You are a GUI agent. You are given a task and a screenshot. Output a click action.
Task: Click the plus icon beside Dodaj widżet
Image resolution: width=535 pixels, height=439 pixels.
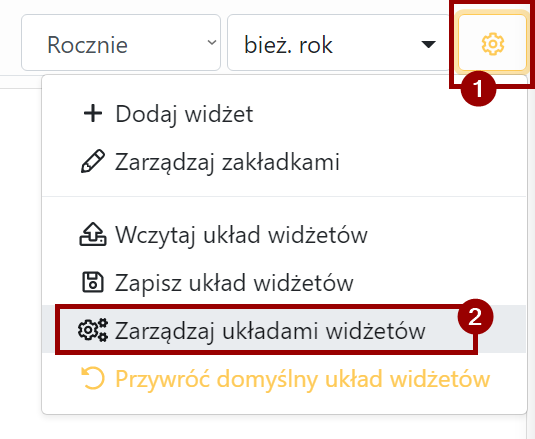[93, 114]
